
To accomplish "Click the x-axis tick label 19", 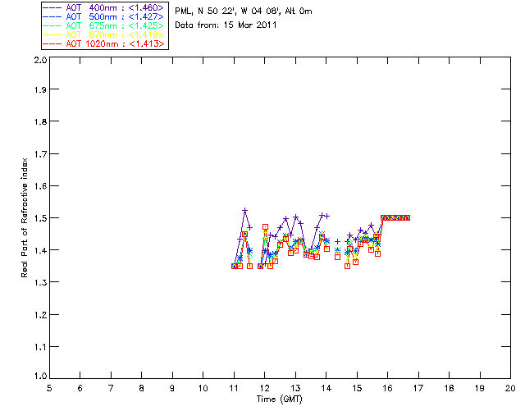I will [480, 388].
